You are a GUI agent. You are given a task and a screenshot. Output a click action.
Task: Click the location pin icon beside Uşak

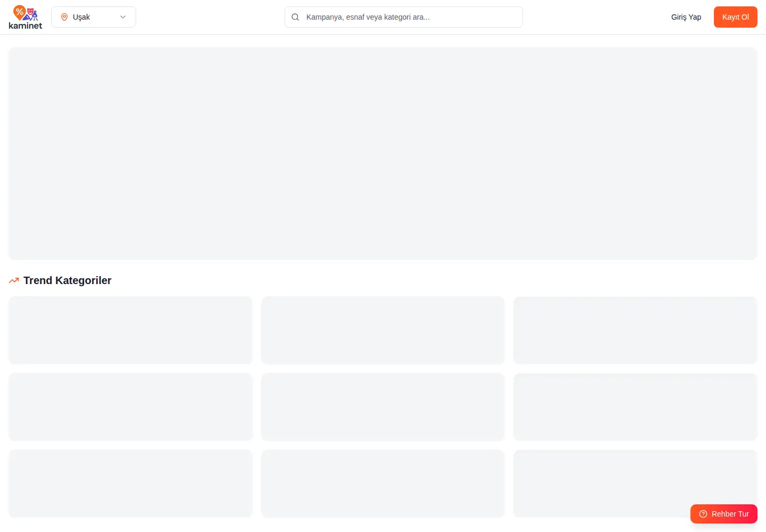click(x=64, y=17)
